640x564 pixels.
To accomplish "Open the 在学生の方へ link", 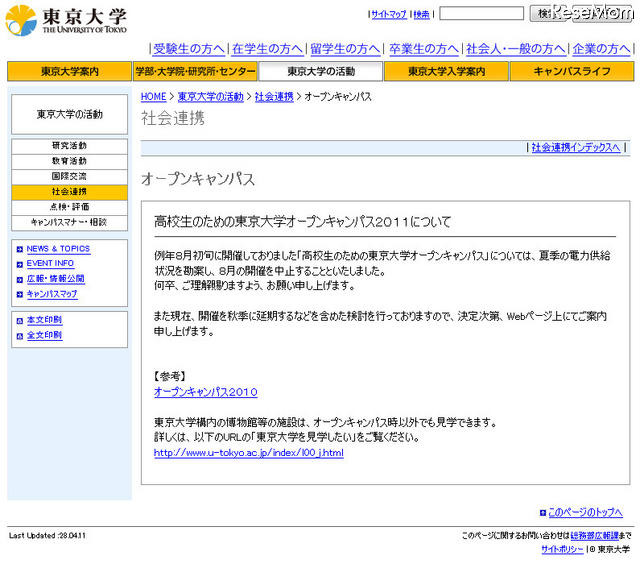I will pyautogui.click(x=267, y=49).
